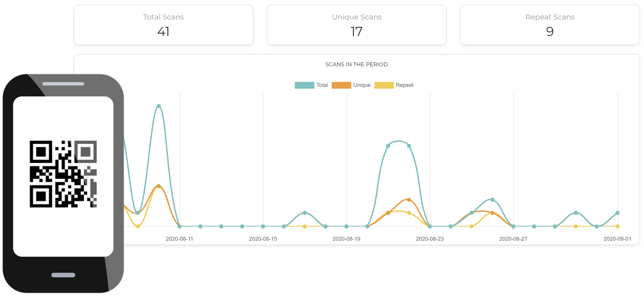Select the QR code on phone screen
Screen dimensions: 644x296
coord(63,174)
